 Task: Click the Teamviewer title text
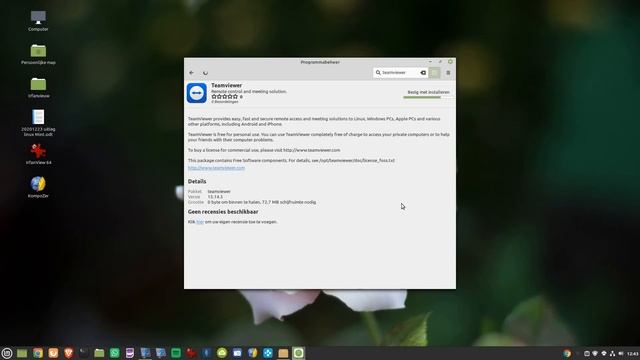[x=227, y=85]
